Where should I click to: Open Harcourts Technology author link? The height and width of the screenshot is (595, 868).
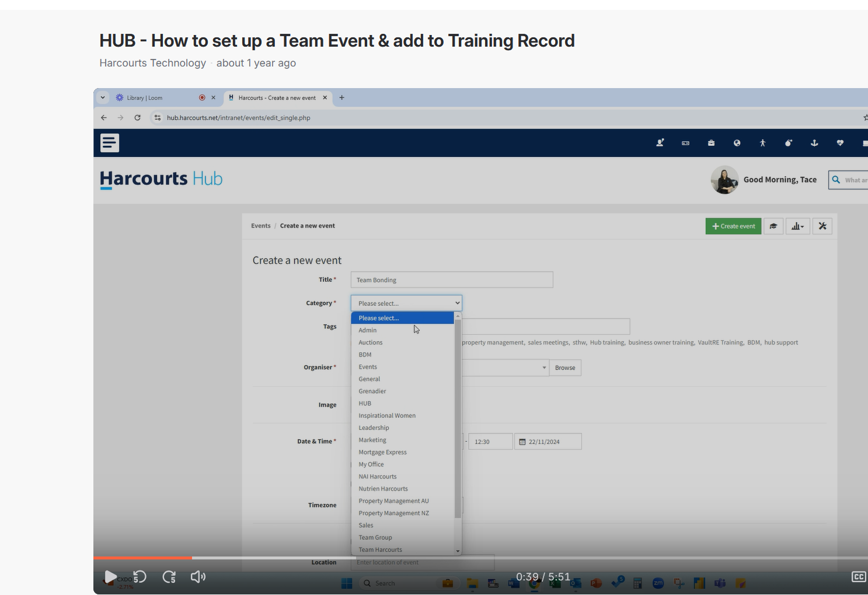click(153, 63)
